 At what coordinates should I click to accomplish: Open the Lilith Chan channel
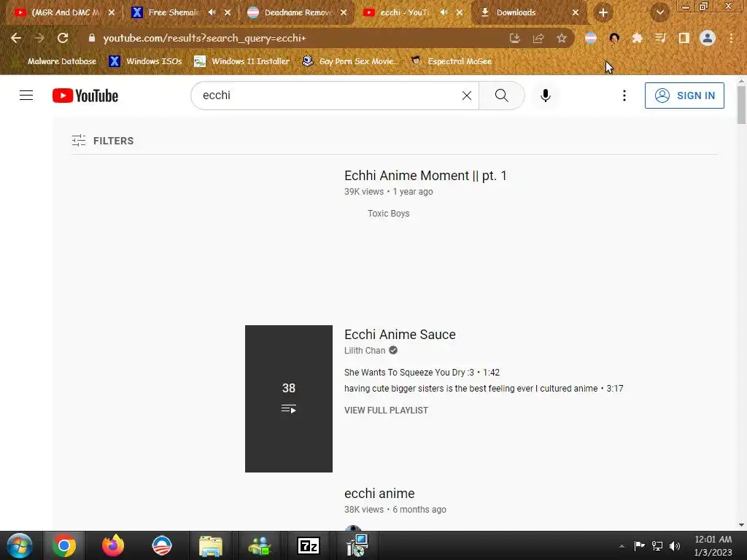click(x=365, y=351)
